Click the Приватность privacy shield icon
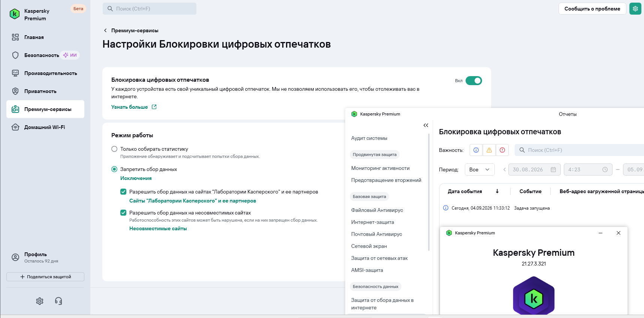The width and height of the screenshot is (644, 318). 15,91
